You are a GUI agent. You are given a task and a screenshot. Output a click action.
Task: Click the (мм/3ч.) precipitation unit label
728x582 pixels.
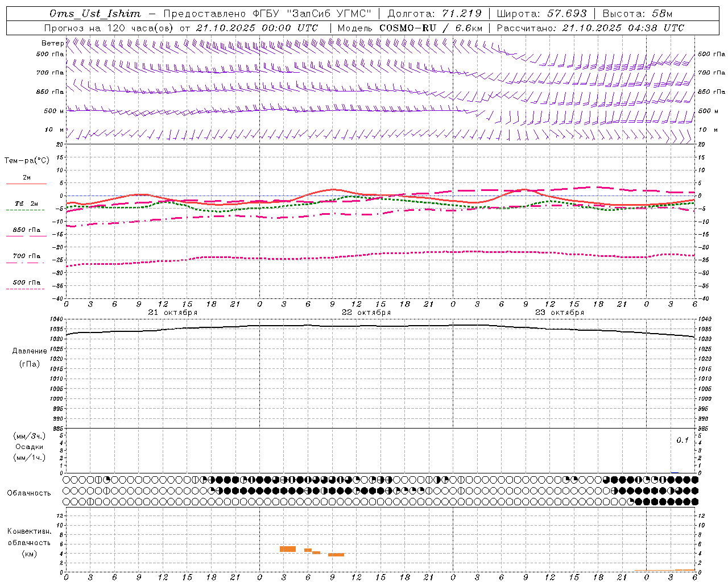tap(29, 436)
